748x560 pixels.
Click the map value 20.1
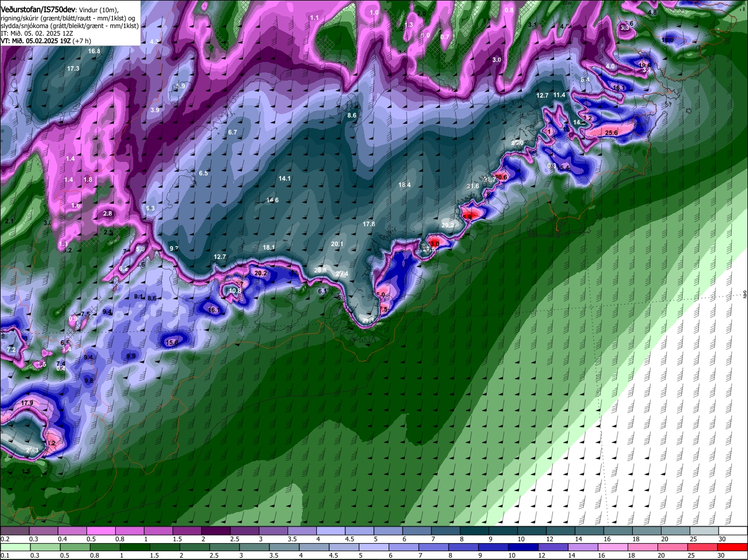[x=337, y=244]
